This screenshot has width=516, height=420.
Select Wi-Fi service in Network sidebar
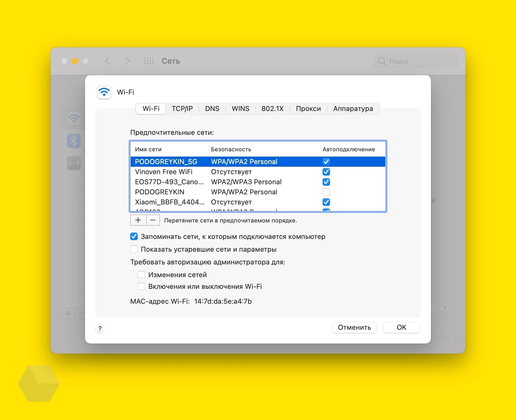[x=74, y=118]
